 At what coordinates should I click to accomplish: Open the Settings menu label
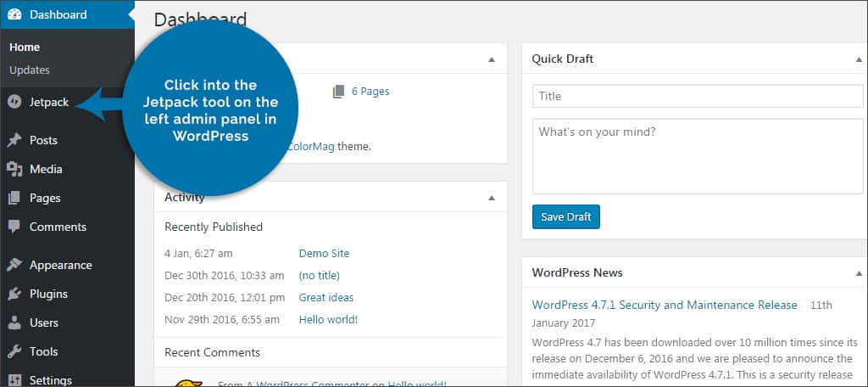50,380
